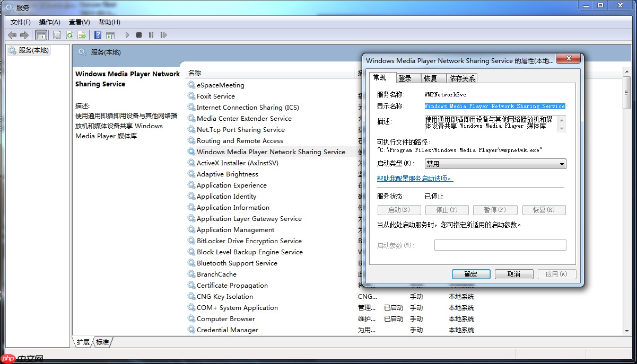Open the 帮助(H) menu
The width and height of the screenshot is (637, 364).
click(109, 22)
